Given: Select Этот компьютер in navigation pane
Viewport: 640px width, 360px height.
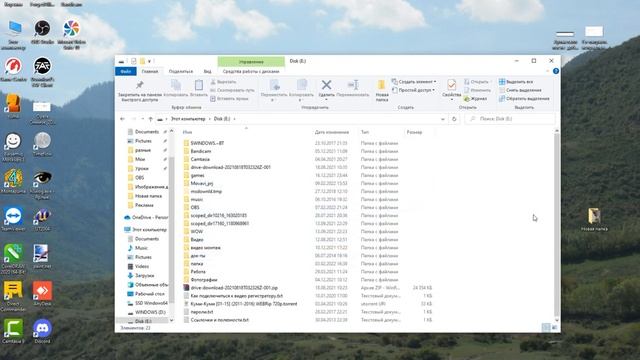Looking at the screenshot, I should [x=146, y=229].
